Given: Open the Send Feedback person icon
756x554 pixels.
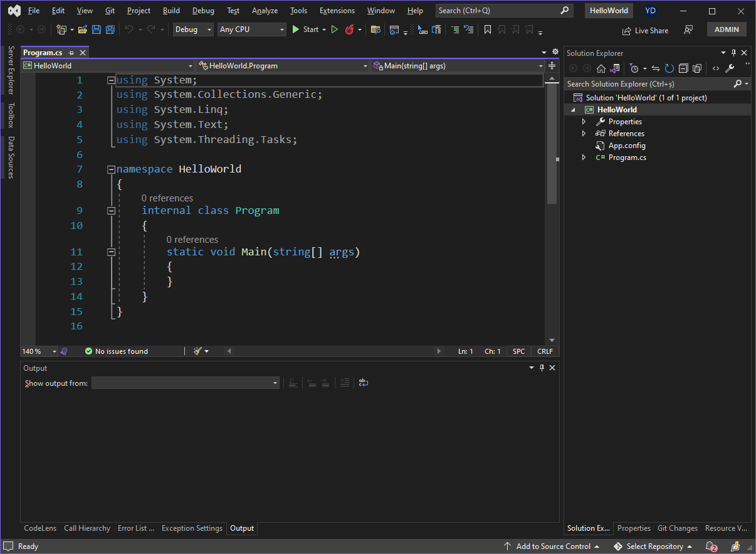Looking at the screenshot, I should pos(688,30).
